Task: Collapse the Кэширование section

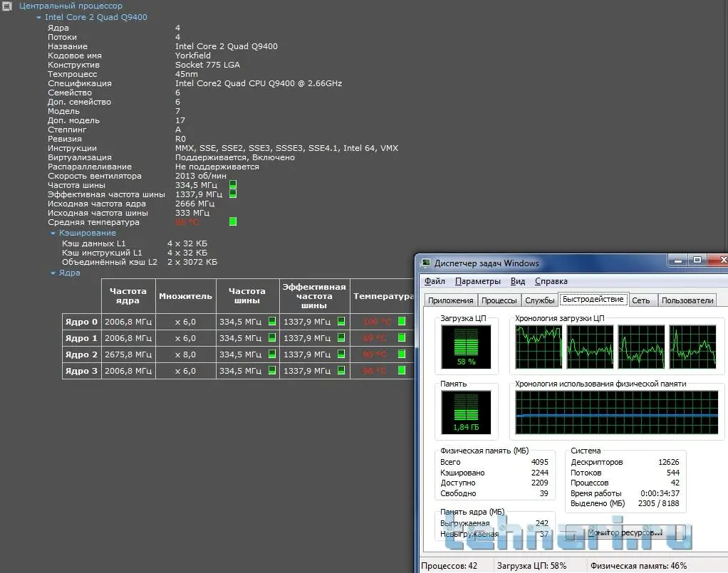Action: point(53,233)
